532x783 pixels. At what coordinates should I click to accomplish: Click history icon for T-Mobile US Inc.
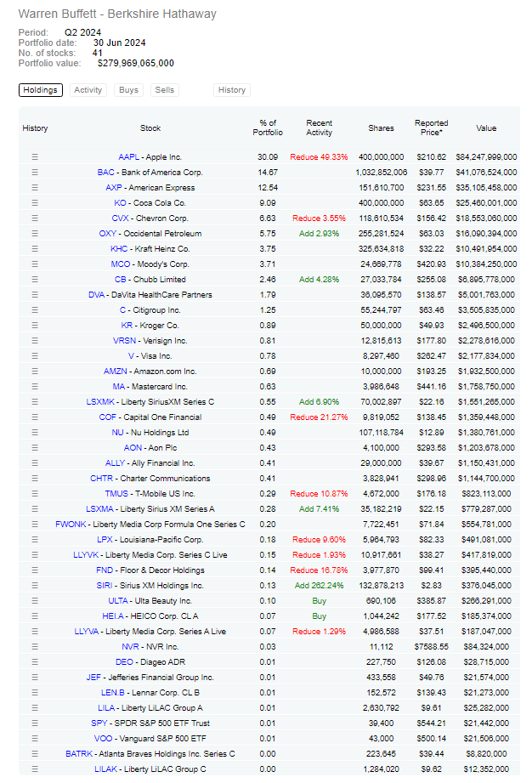(x=35, y=494)
